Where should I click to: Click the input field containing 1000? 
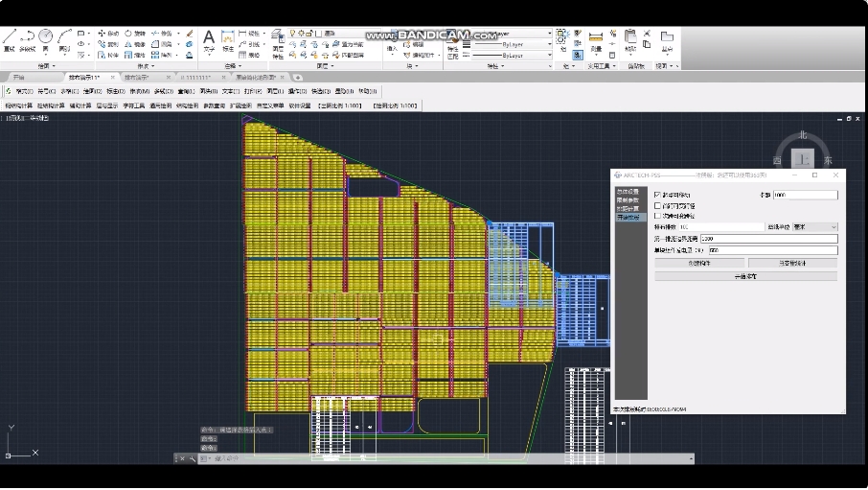(x=805, y=195)
